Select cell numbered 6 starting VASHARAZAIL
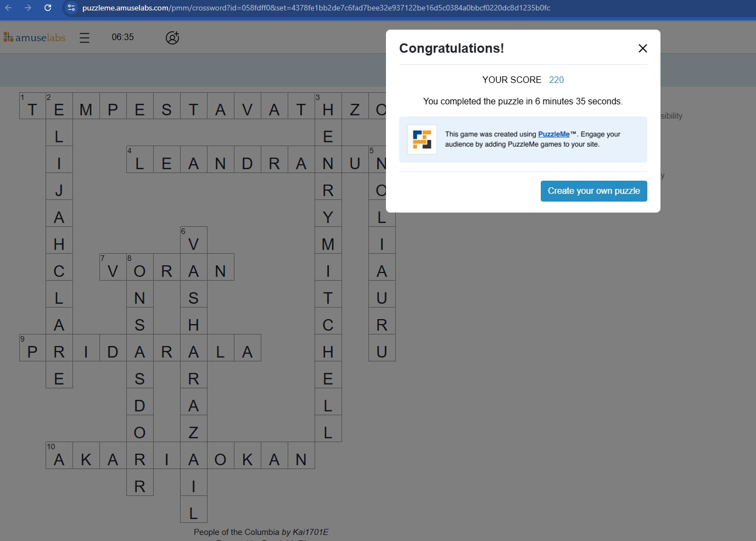The height and width of the screenshot is (541, 756). pos(194,241)
